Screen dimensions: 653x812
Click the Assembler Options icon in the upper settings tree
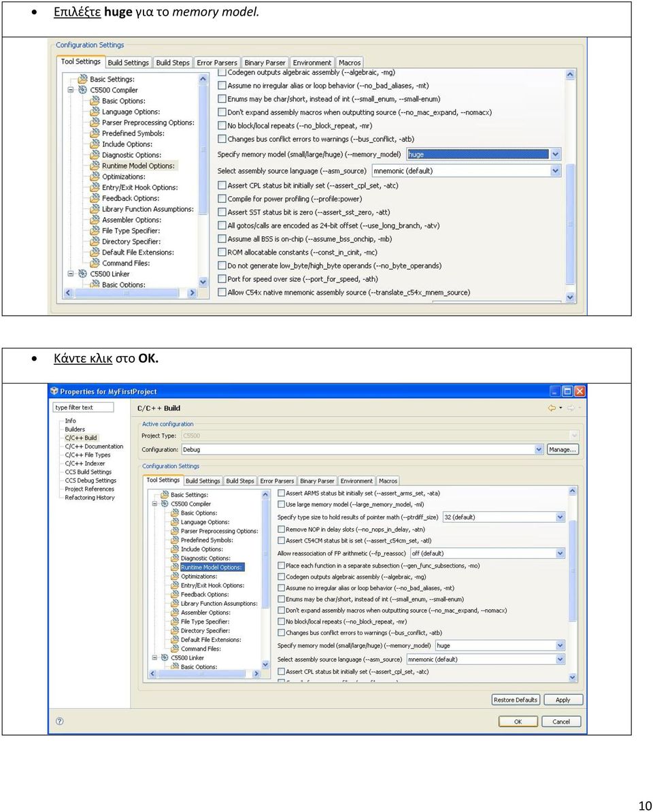95,220
